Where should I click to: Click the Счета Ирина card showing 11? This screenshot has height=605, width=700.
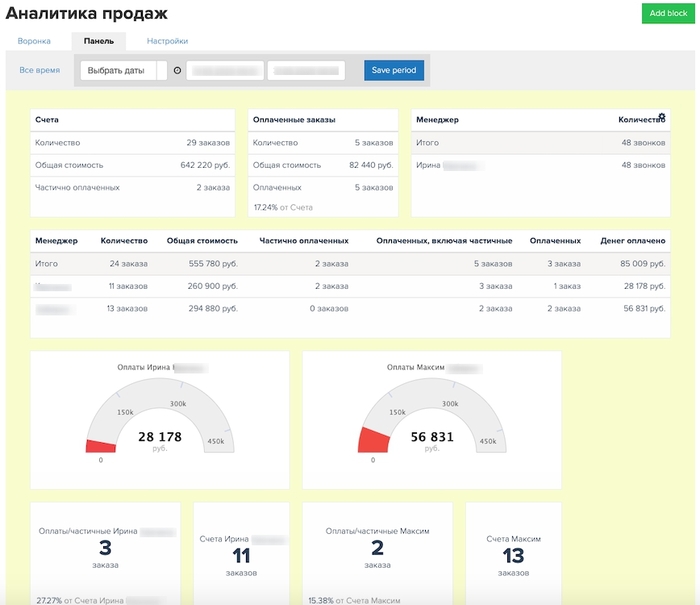(241, 555)
